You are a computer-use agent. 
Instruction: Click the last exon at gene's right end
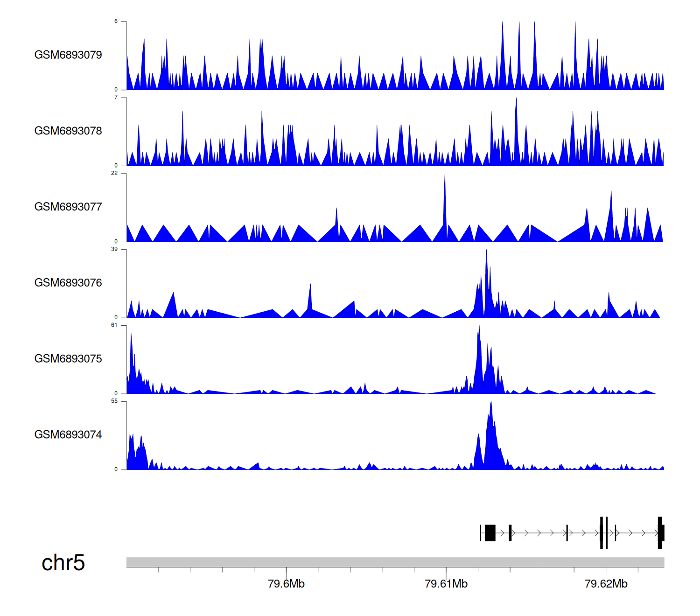[660, 533]
